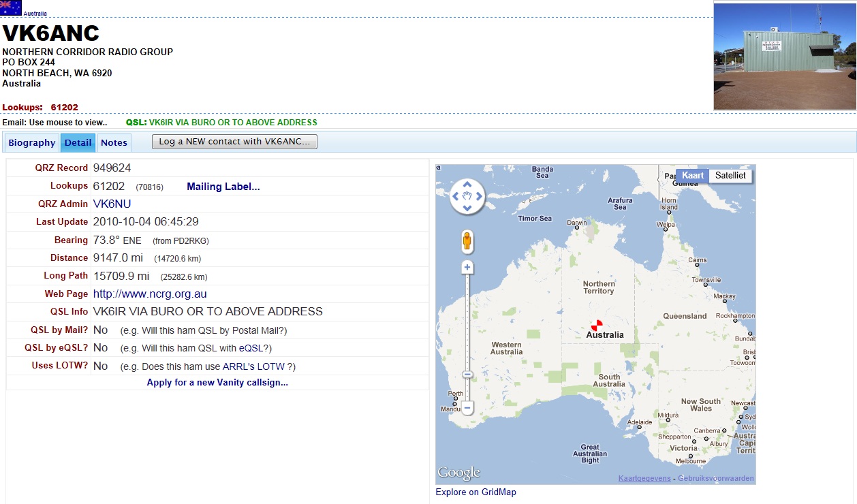Viewport: 857px width, 504px height.
Task: Click the Street View pegman icon
Action: (467, 241)
